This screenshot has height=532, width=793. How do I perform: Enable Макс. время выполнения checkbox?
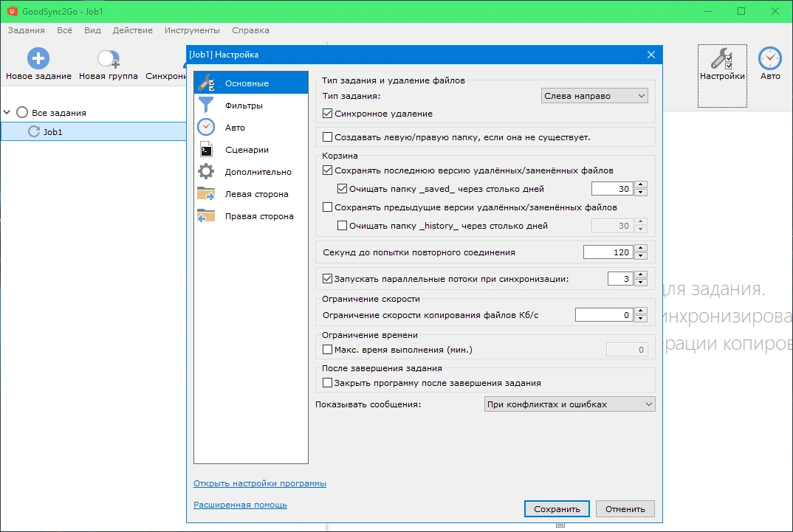pyautogui.click(x=327, y=350)
